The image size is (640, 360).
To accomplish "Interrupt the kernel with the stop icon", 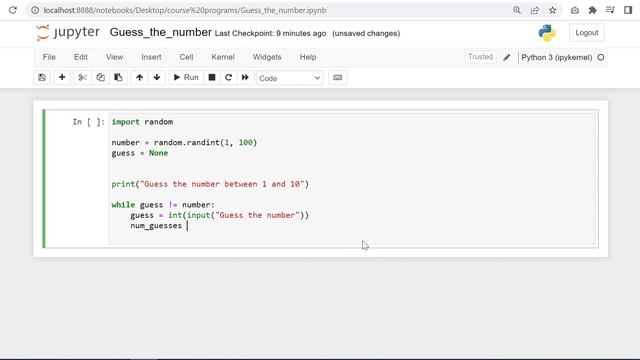I will (212, 78).
